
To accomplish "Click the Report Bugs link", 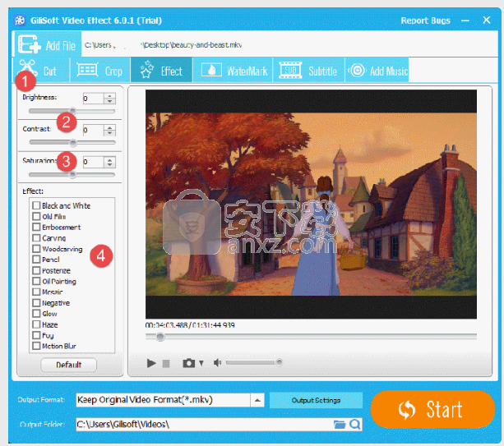I will click(x=425, y=21).
